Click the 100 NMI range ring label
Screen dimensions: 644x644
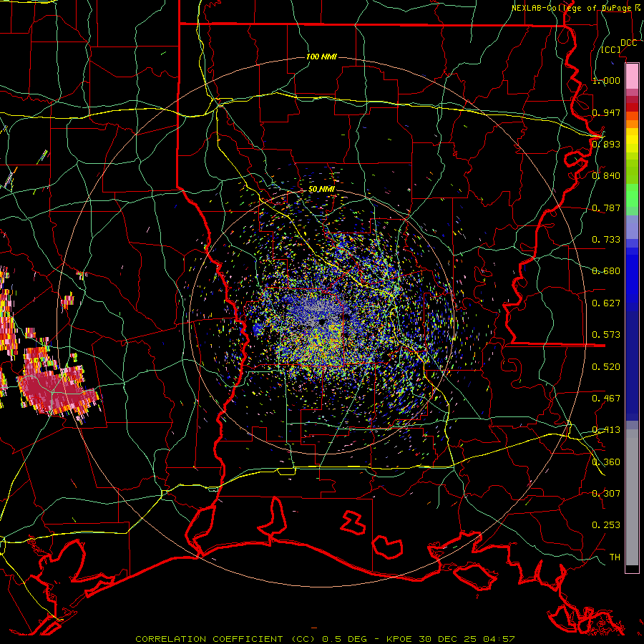(x=321, y=57)
